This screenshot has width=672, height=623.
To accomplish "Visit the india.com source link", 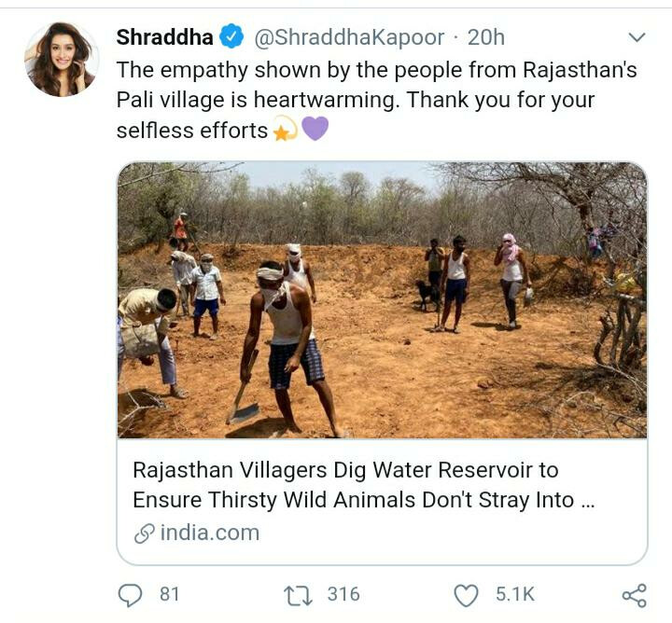I will click(x=209, y=533).
